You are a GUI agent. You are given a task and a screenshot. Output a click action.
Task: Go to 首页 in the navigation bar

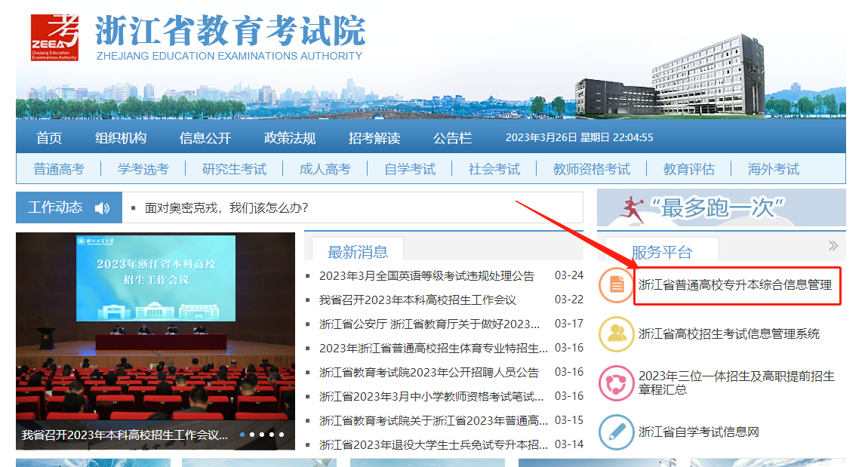point(49,138)
